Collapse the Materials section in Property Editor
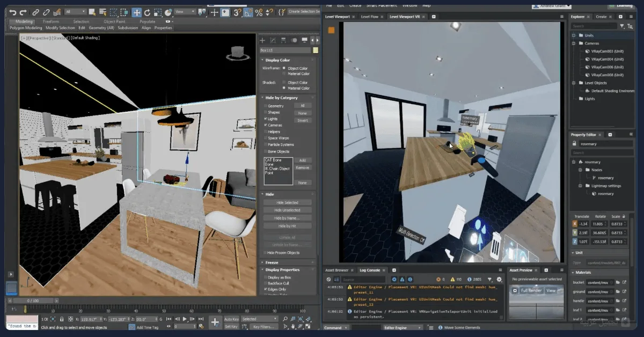This screenshot has width=644, height=337. click(573, 273)
